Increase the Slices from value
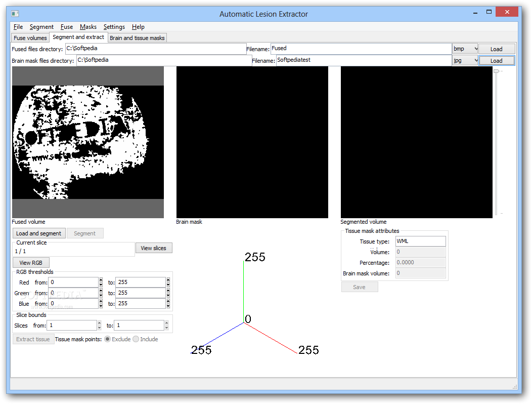Viewport: 532px width, 404px height. pyautogui.click(x=100, y=323)
